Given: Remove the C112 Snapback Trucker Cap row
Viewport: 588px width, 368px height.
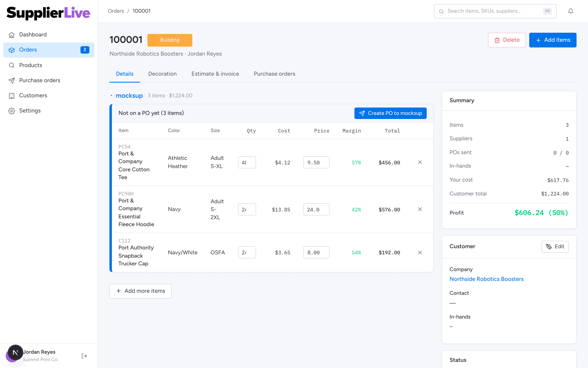Looking at the screenshot, I should click(420, 252).
